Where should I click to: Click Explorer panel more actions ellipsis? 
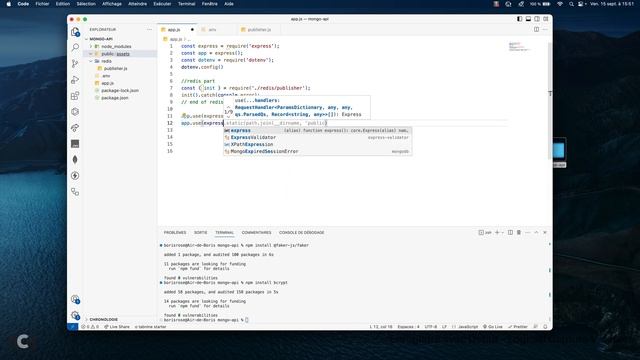click(x=149, y=29)
